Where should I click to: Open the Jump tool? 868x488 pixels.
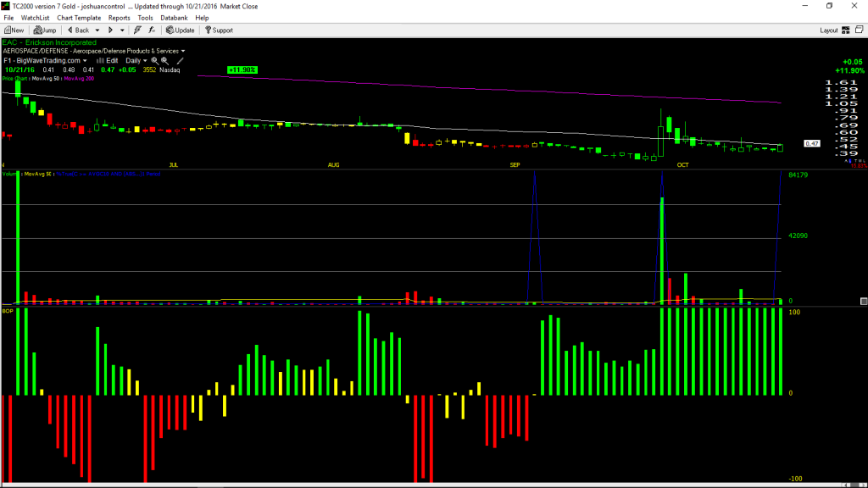point(45,30)
